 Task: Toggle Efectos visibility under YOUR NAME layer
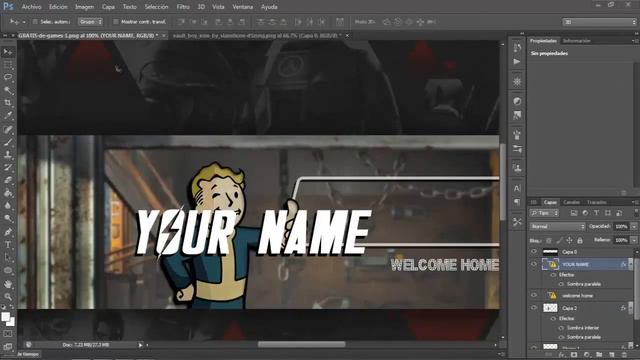pos(553,275)
